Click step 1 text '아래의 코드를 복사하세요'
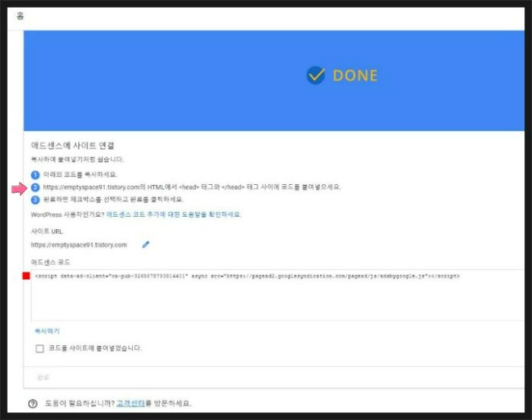The height and width of the screenshot is (420, 532). 80,174
